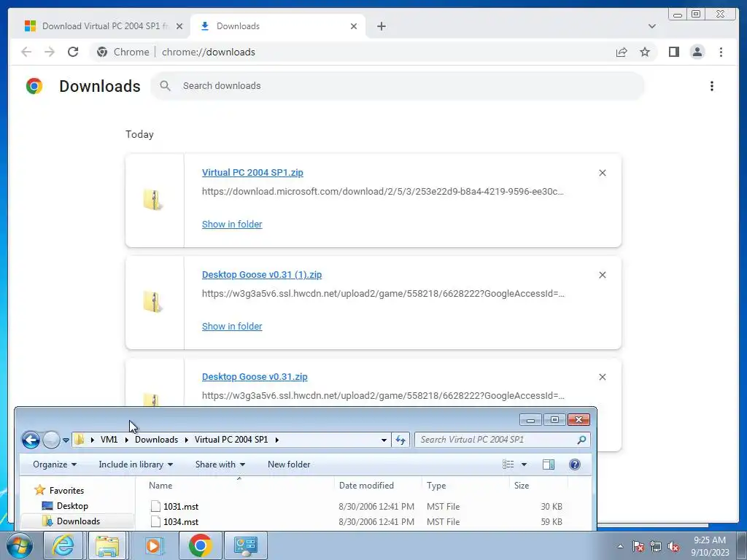Click Downloads in Explorer breadcrumb
The width and height of the screenshot is (747, 560).
coord(156,440)
